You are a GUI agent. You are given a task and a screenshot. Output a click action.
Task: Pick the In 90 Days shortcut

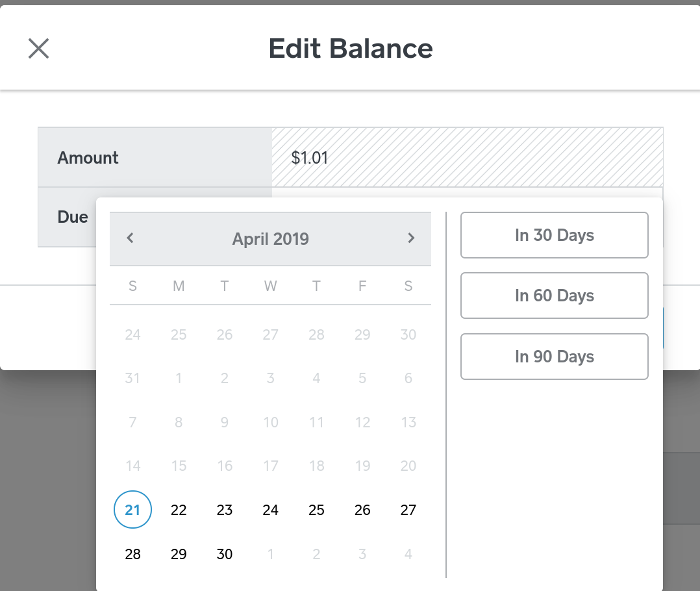point(554,357)
